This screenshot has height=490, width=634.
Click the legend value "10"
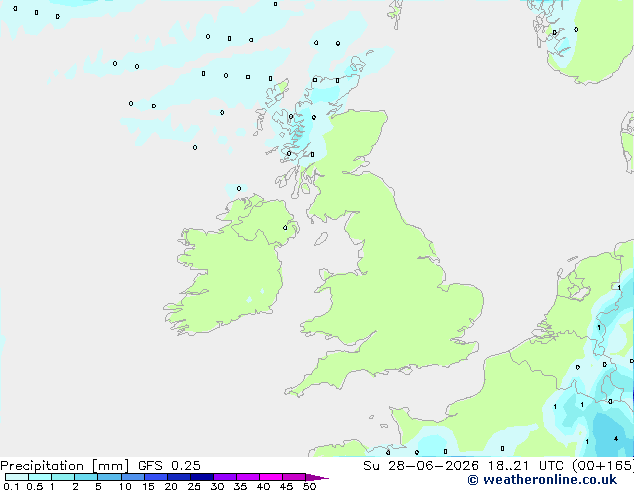[125, 486]
